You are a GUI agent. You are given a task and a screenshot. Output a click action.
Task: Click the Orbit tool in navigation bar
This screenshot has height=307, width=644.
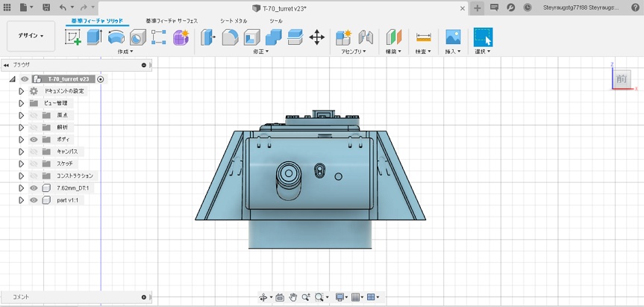point(263,297)
